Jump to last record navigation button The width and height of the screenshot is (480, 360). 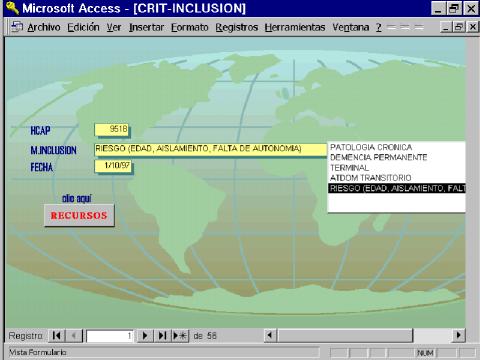click(x=162, y=335)
